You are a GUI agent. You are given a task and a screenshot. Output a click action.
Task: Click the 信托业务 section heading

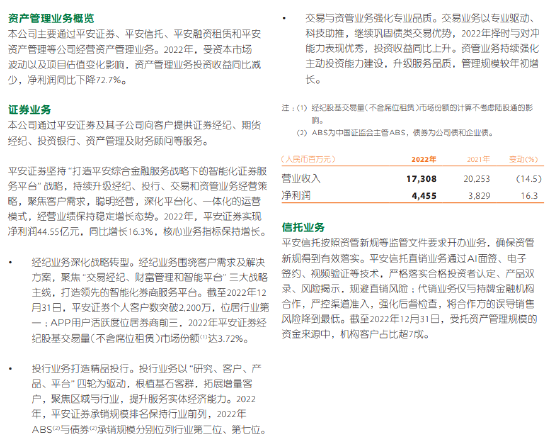coord(303,227)
